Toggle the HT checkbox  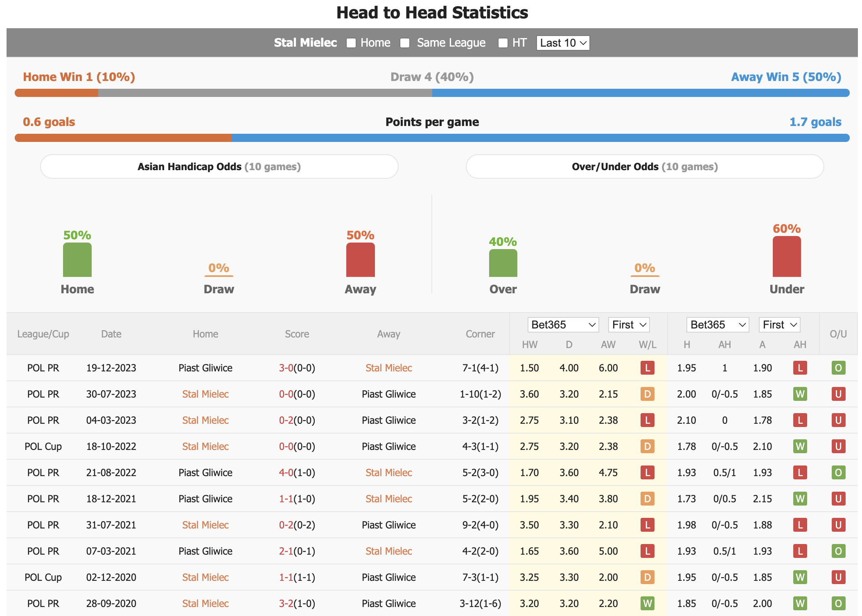(503, 43)
